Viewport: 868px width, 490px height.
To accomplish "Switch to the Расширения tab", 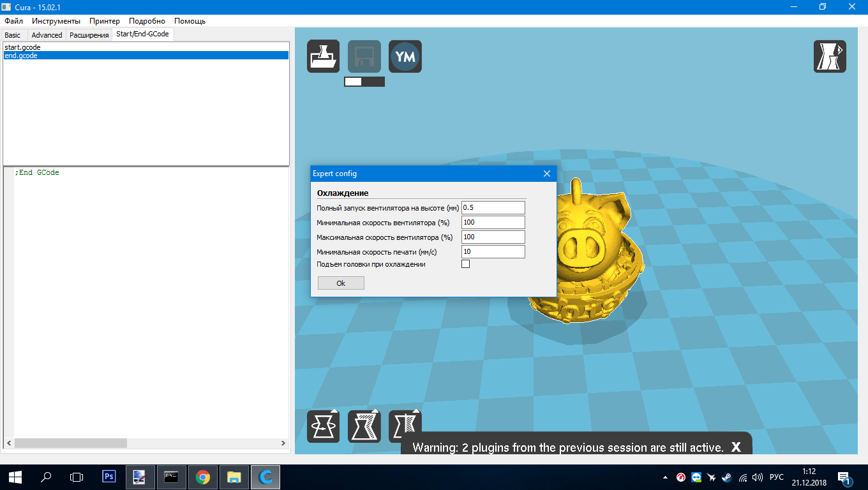I will (x=89, y=35).
